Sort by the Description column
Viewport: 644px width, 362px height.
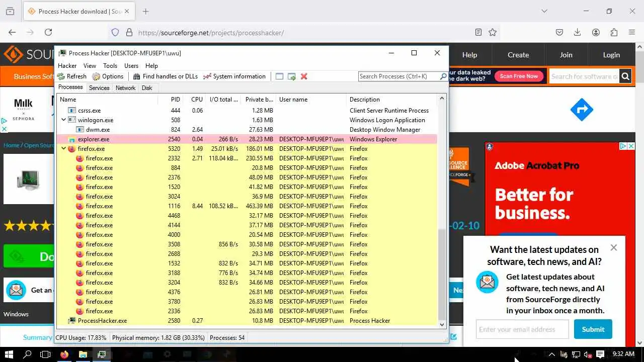coord(392,100)
